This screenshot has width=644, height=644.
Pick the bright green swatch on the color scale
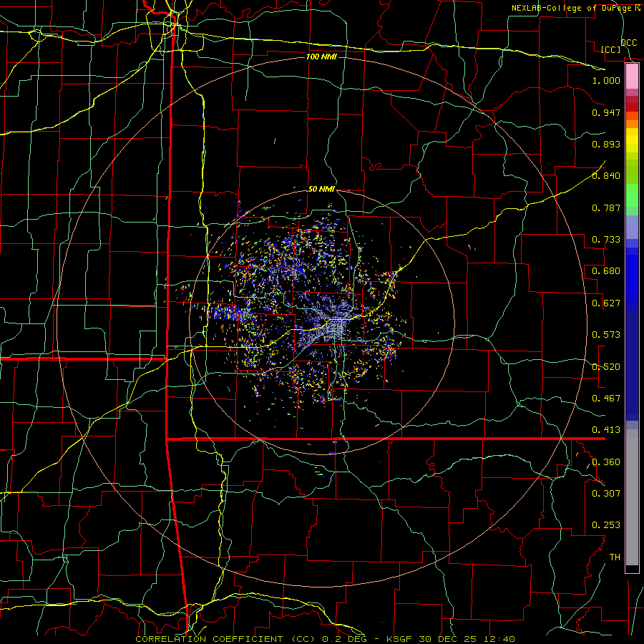coord(632,195)
